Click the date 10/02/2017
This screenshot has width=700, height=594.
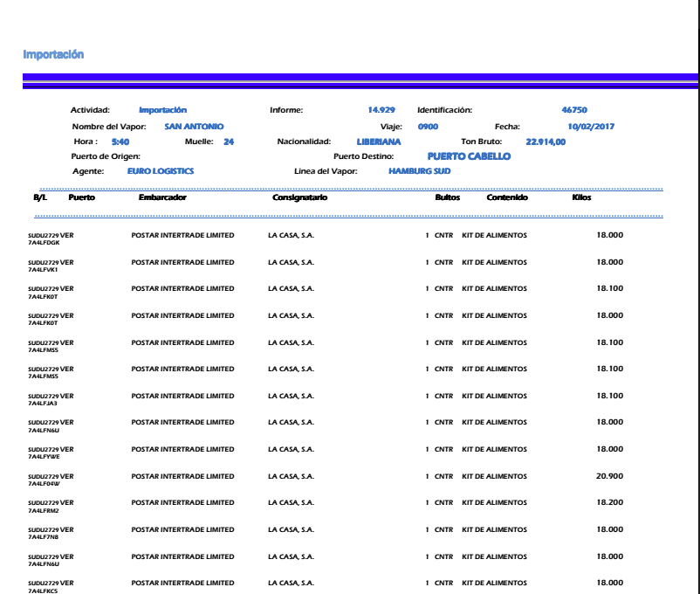[591, 127]
